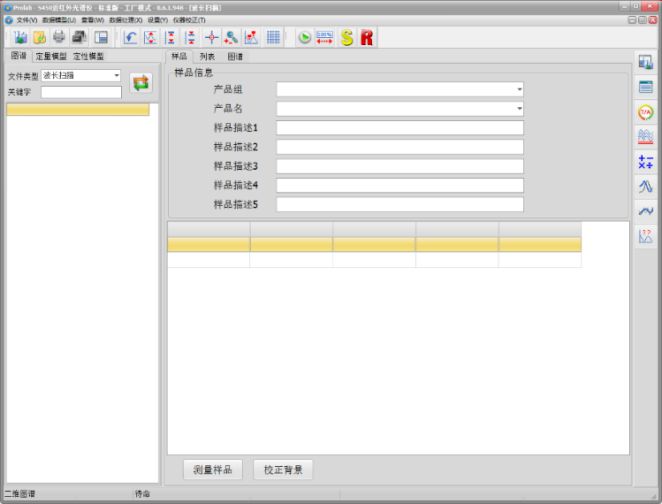Image resolution: width=662 pixels, height=504 pixels.
Task: Click the red R toolbar icon
Action: tap(367, 37)
